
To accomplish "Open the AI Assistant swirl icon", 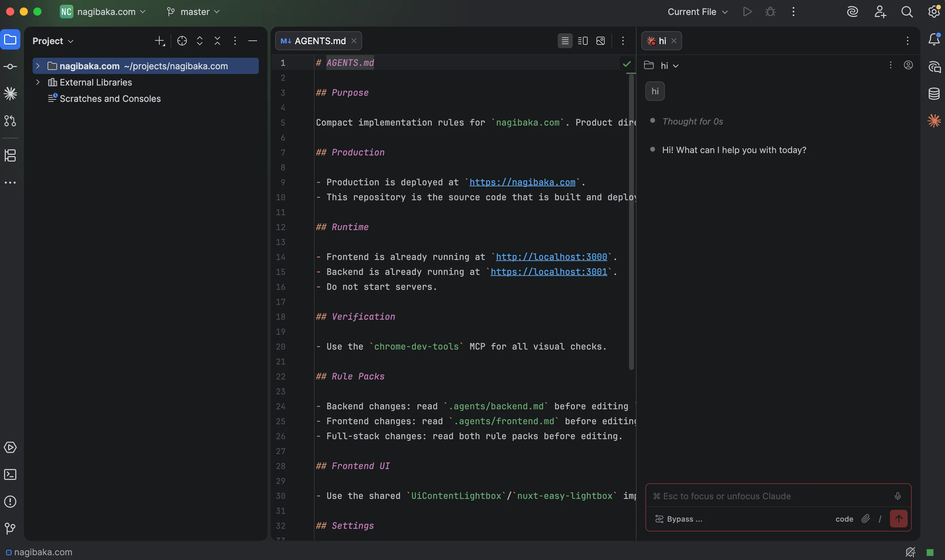I will (x=853, y=12).
